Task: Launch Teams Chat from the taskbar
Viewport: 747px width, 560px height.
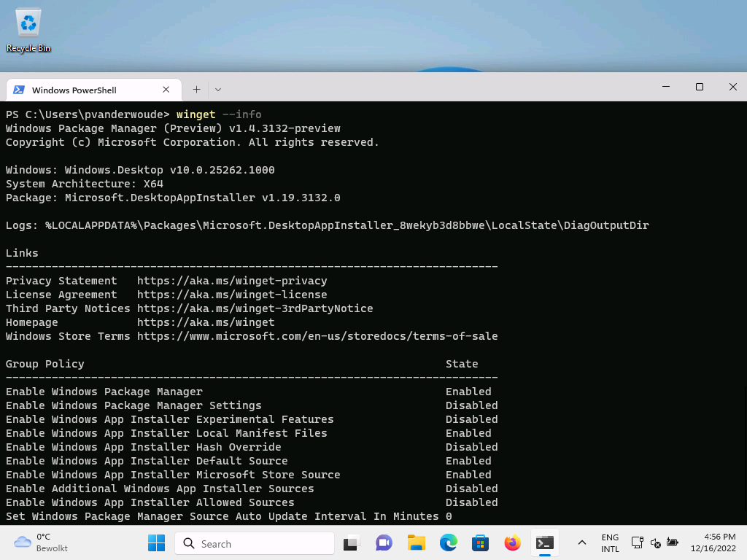Action: [384, 542]
